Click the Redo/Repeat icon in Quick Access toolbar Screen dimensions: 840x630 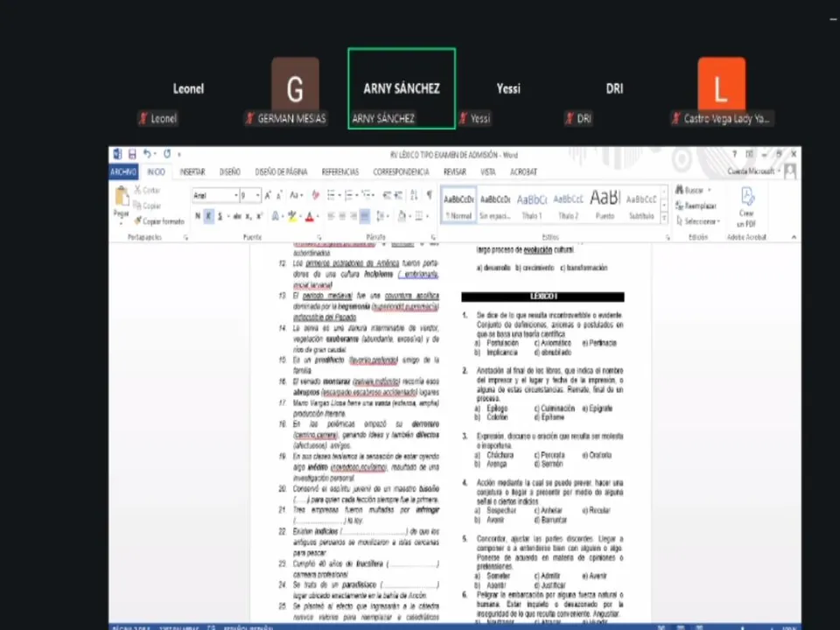point(167,154)
